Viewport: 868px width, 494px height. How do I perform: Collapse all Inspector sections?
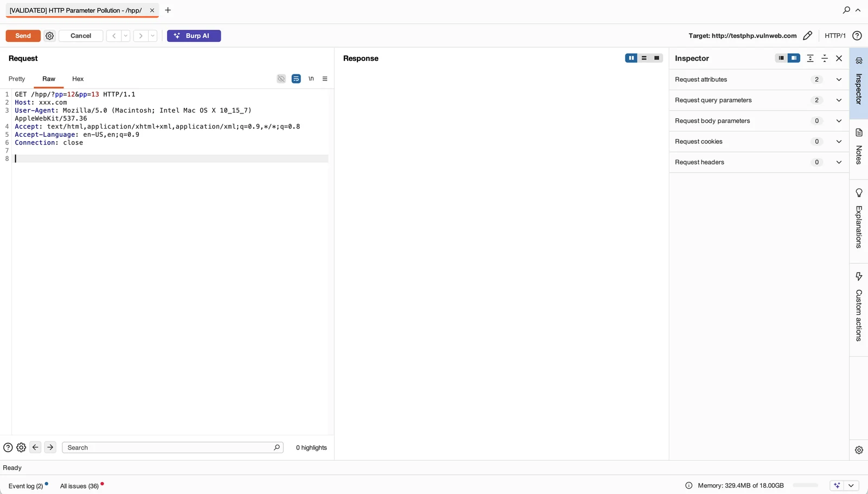(825, 58)
